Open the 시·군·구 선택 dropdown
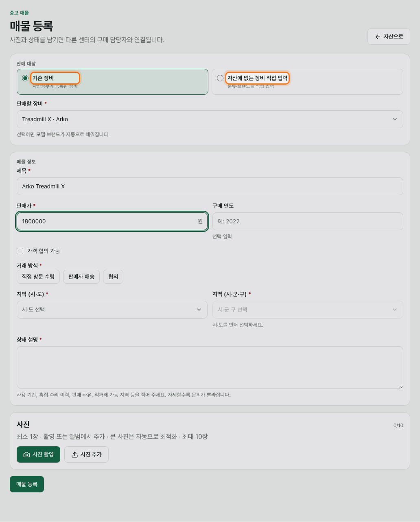Viewport: 420px width, 522px height. pyautogui.click(x=308, y=310)
